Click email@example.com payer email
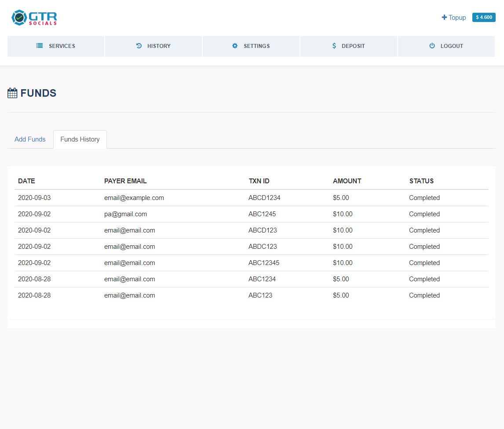 coord(134,198)
